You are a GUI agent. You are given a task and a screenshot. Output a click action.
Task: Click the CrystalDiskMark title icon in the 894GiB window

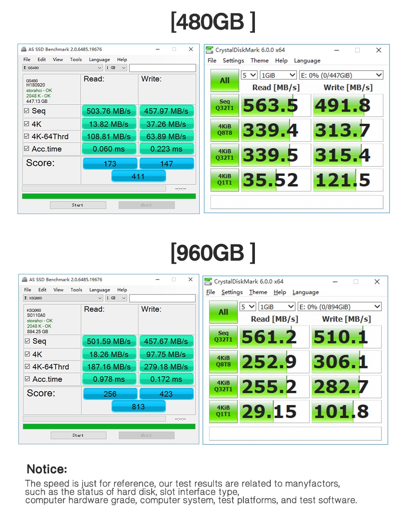208,282
